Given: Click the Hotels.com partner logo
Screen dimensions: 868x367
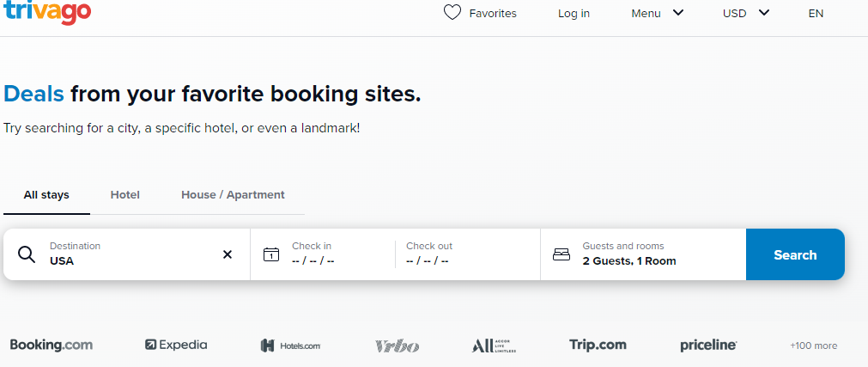Looking at the screenshot, I should (290, 346).
